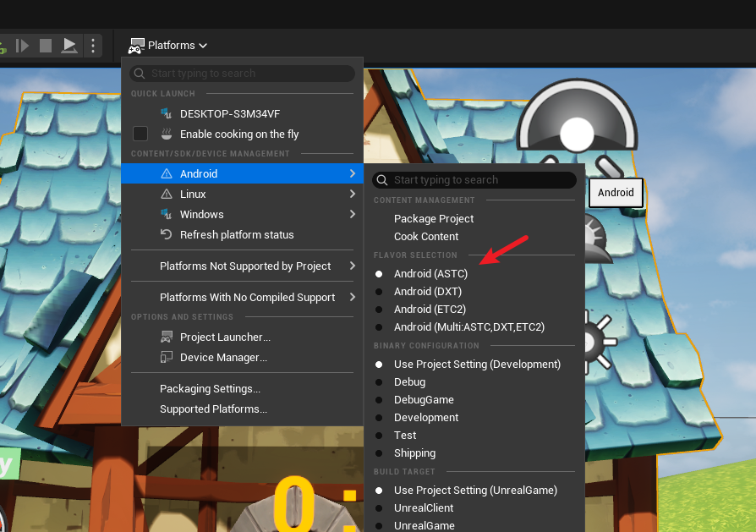Open Platforms With No Compiled Support
756x532 pixels.
coord(242,297)
